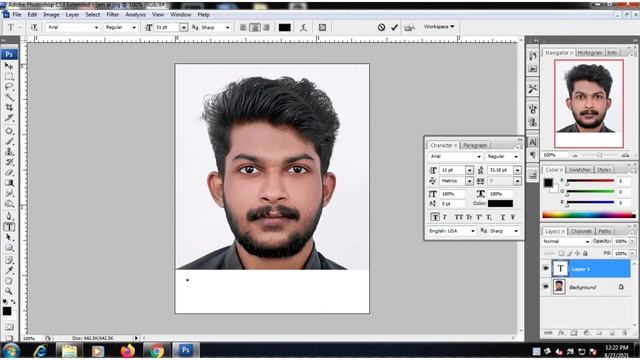Image resolution: width=640 pixels, height=360 pixels.
Task: Switch to the Channels tab
Action: click(x=581, y=231)
